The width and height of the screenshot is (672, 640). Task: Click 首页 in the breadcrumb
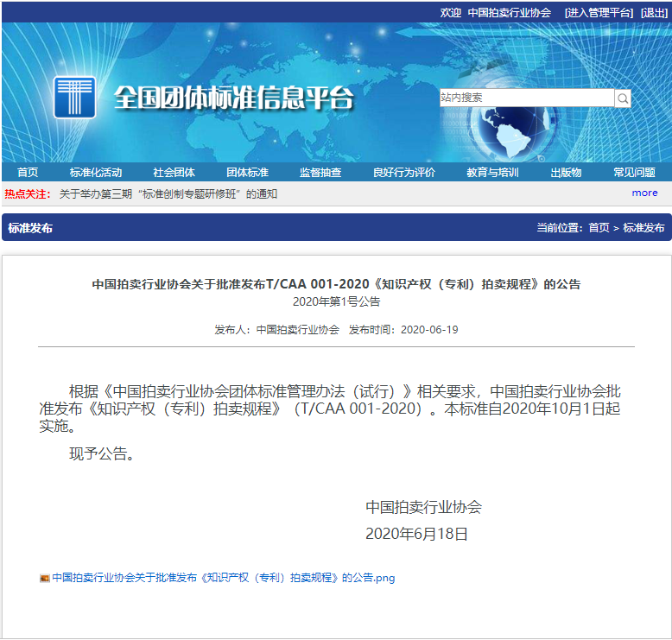[x=599, y=228]
